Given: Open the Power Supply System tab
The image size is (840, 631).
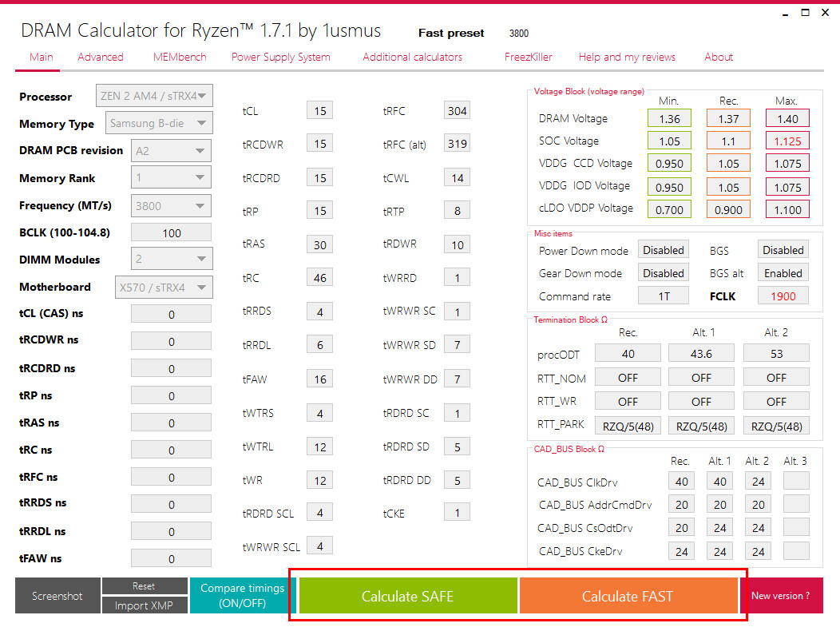Looking at the screenshot, I should click(281, 57).
